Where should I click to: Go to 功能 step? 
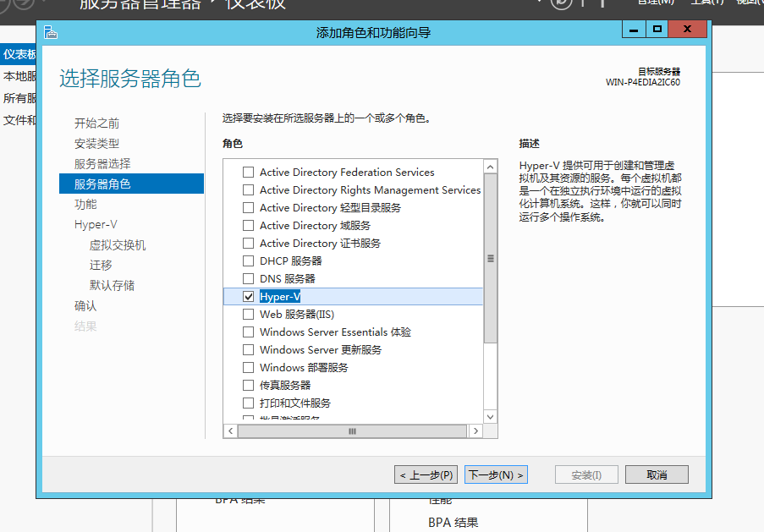tap(85, 204)
